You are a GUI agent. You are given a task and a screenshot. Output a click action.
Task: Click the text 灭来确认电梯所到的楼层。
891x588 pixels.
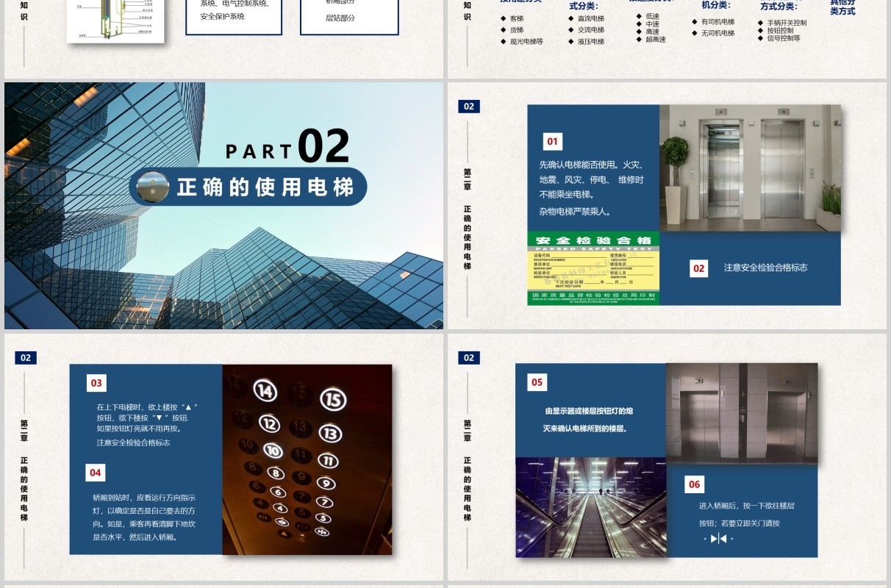pos(585,429)
